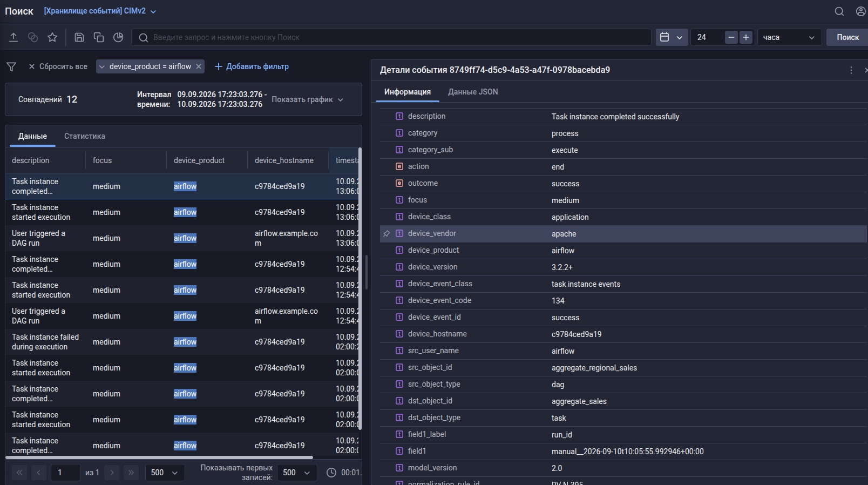
Task: Click the 24 time value field
Action: 707,37
